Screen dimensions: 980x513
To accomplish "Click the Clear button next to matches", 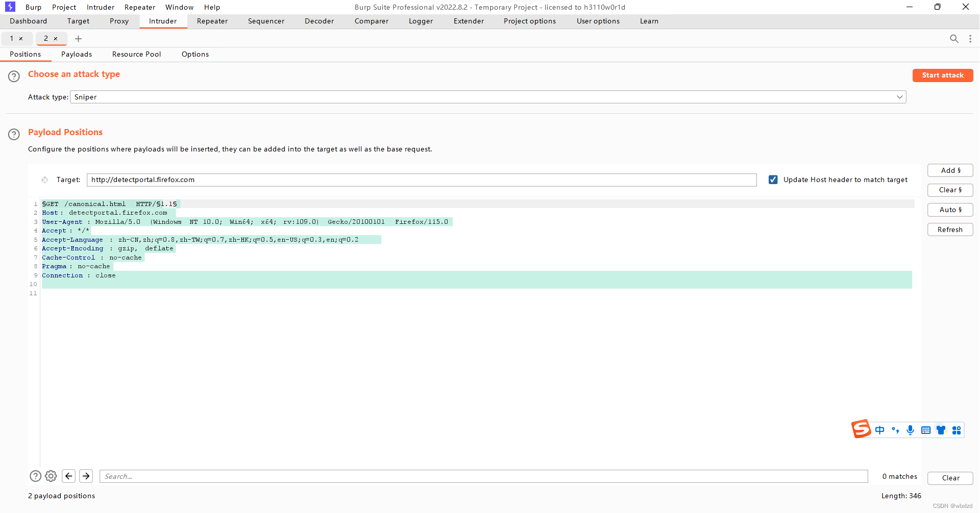I will [x=950, y=478].
